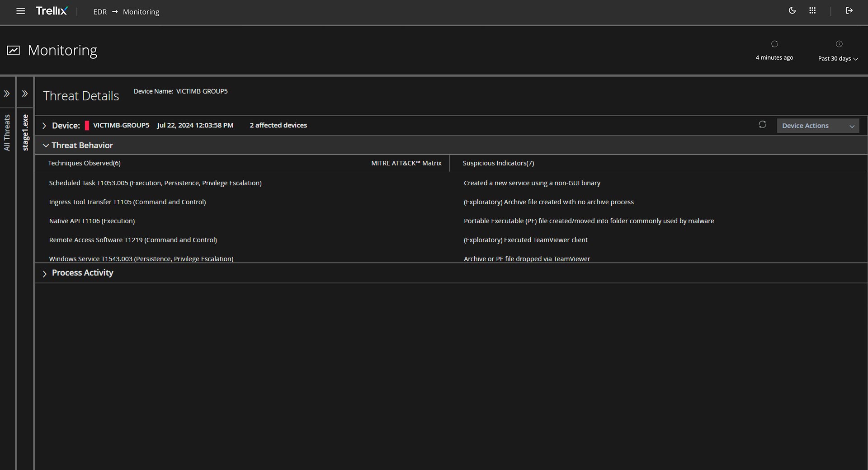Select the EDR breadcrumb item

click(x=100, y=12)
